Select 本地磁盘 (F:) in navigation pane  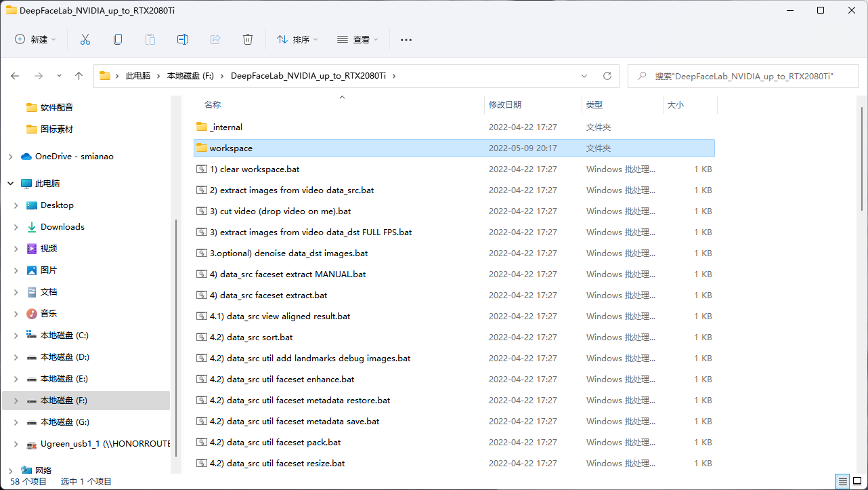pyautogui.click(x=86, y=401)
